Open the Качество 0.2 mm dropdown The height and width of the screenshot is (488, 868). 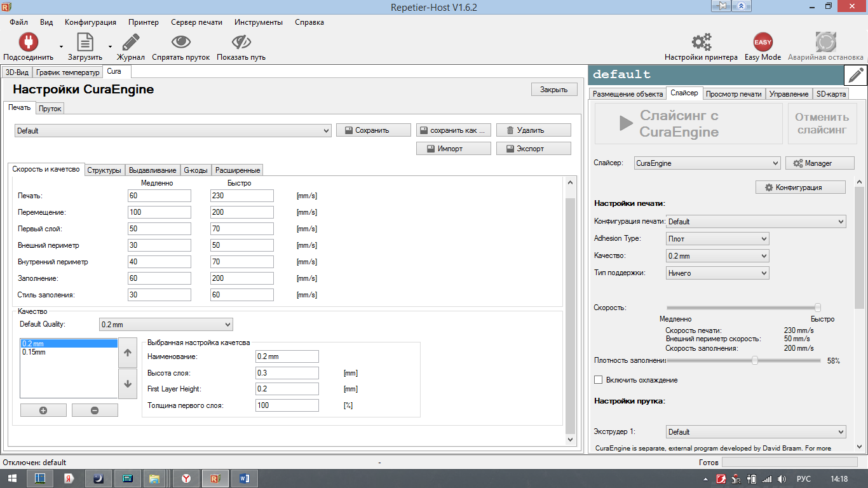click(x=717, y=256)
